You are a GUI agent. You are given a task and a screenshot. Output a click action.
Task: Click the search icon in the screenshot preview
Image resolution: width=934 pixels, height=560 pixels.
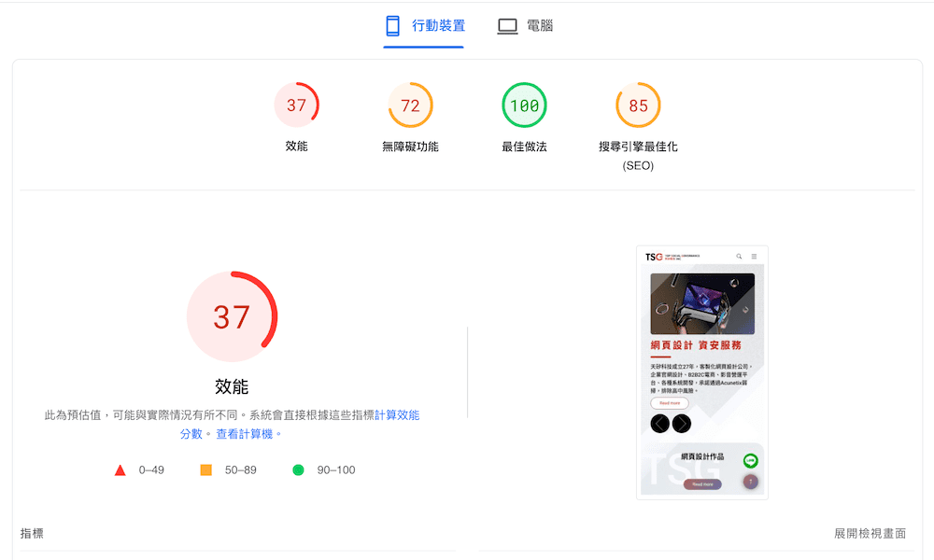click(739, 257)
